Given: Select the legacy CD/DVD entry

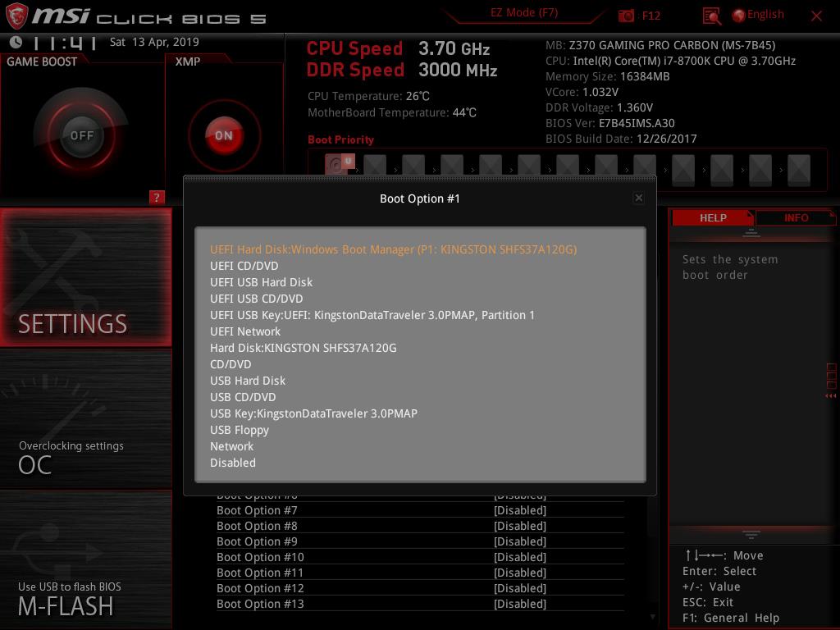Looking at the screenshot, I should (x=231, y=365).
